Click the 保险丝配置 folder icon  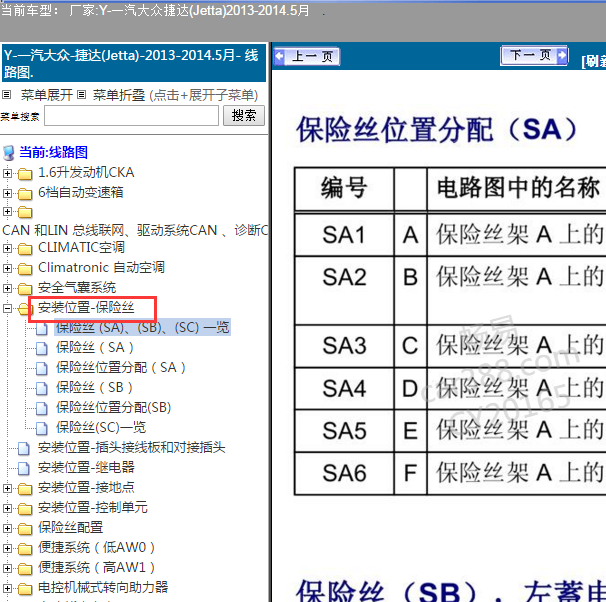click(x=25, y=529)
